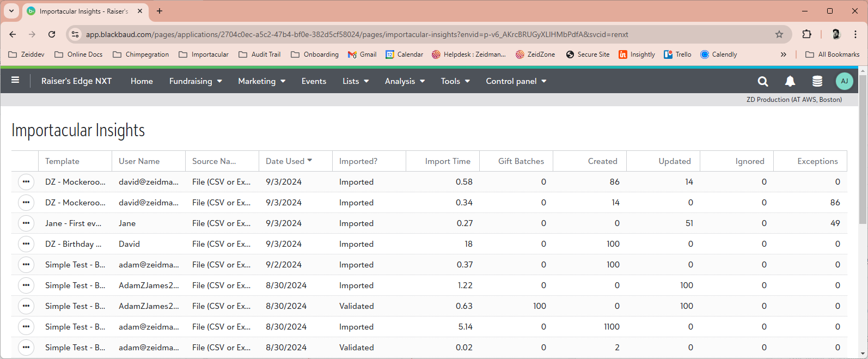The width and height of the screenshot is (868, 359).
Task: Expand the Analysis dropdown menu
Action: point(405,81)
